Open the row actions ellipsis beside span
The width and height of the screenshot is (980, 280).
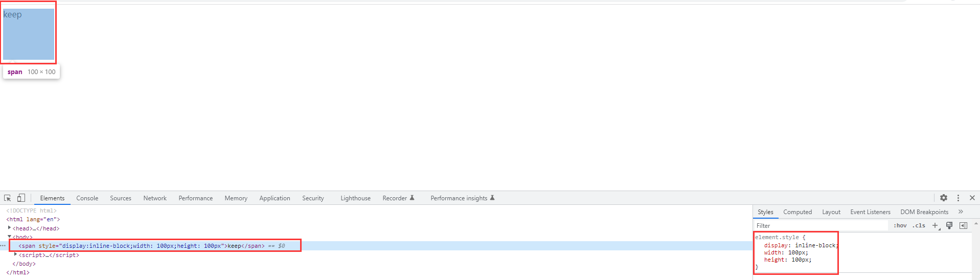click(4, 246)
